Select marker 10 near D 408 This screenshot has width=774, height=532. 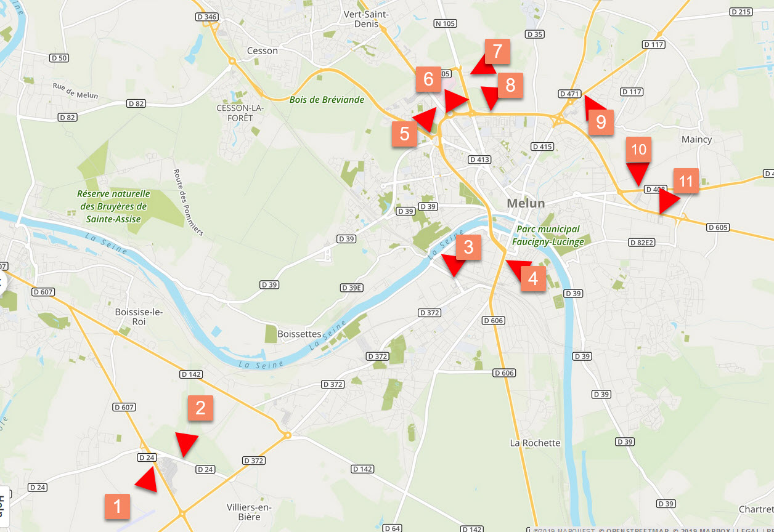[x=638, y=150]
